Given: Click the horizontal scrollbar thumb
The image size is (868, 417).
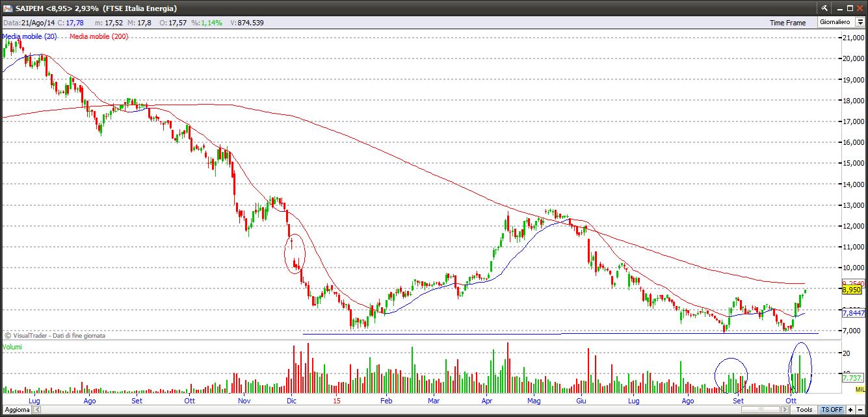Looking at the screenshot, I should tap(761, 410).
